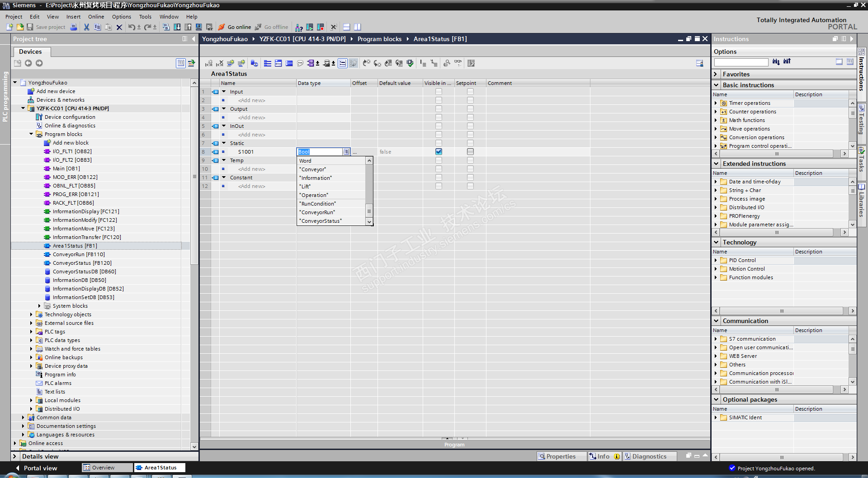The image size is (868, 478).
Task: Click Save project button
Action: pos(46,27)
